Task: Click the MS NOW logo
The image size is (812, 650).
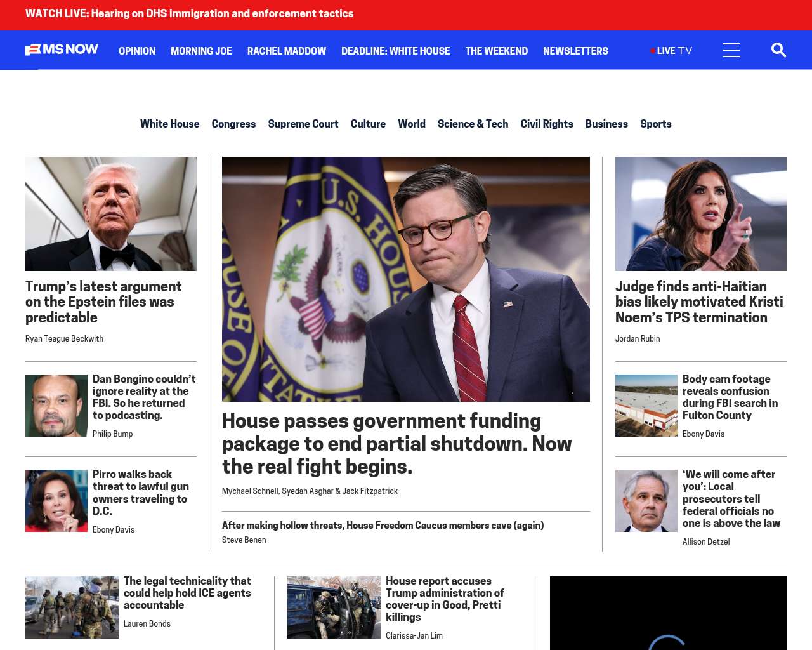Action: pyautogui.click(x=62, y=50)
